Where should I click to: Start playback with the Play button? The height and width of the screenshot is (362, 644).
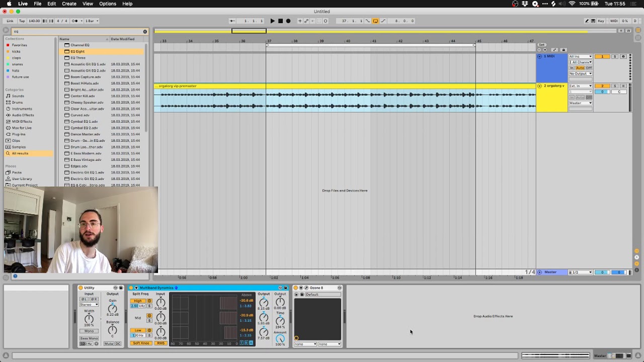point(272,21)
